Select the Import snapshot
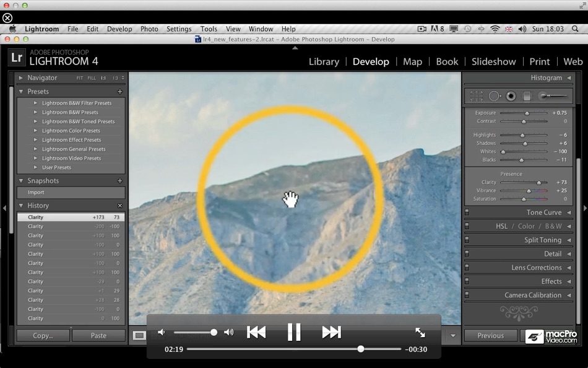Screen dimensions: 588x368 (71, 192)
